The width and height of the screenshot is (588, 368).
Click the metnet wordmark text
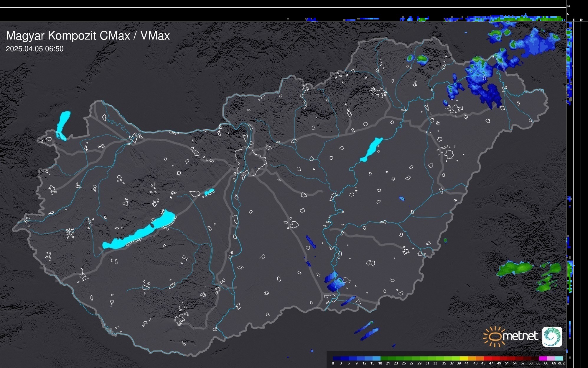[520, 336]
